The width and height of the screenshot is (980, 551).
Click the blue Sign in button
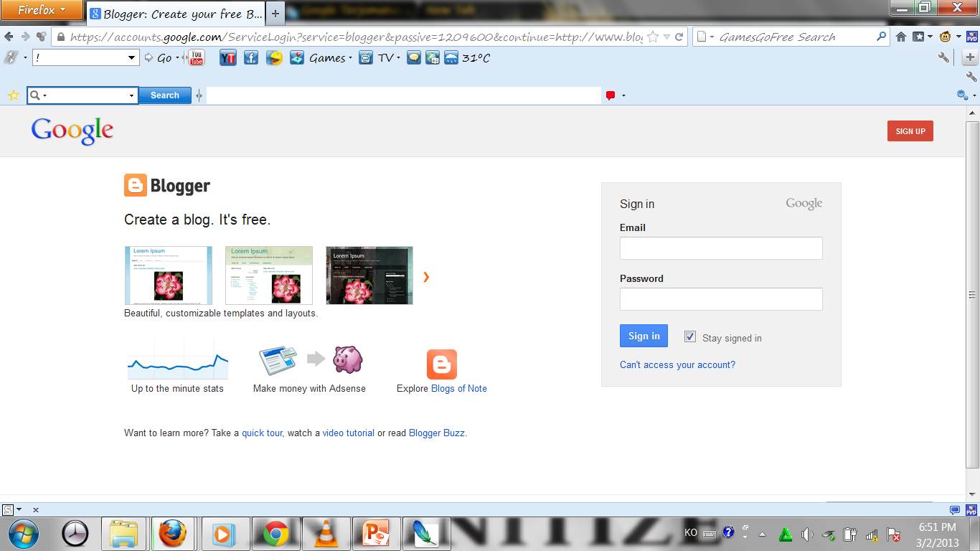coord(644,336)
